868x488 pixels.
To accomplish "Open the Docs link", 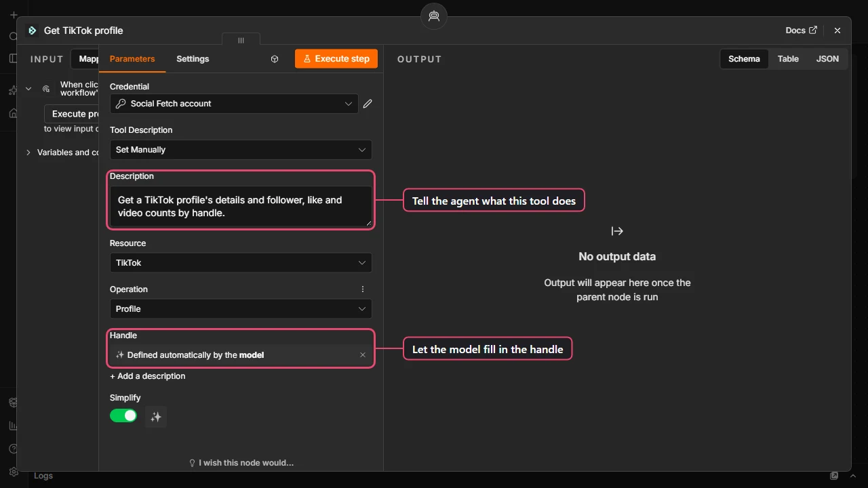I will (x=802, y=30).
